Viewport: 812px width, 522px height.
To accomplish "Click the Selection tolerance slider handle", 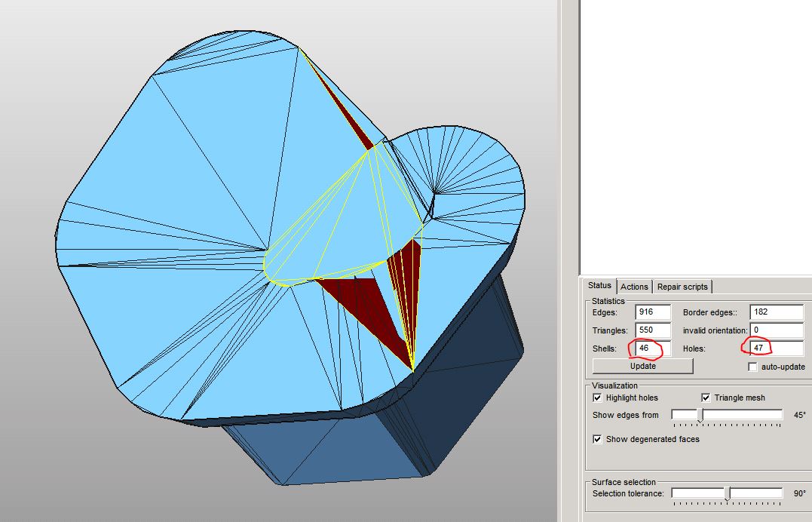I will tap(728, 493).
